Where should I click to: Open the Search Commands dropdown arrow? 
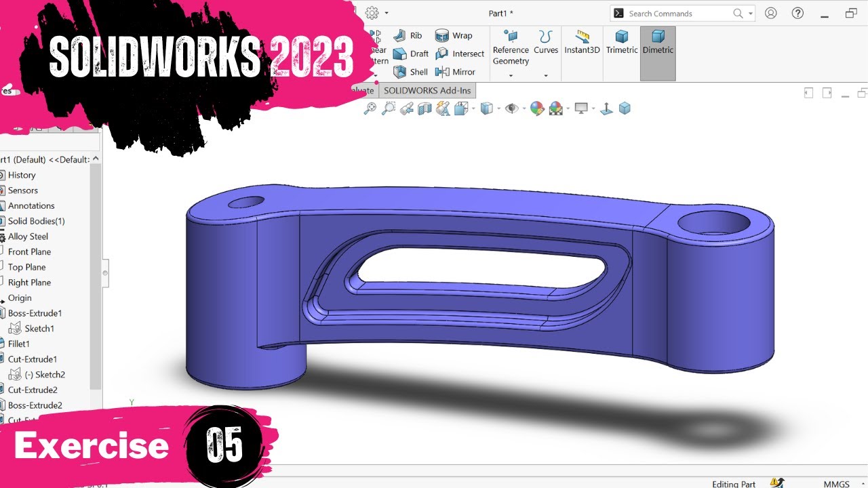750,14
